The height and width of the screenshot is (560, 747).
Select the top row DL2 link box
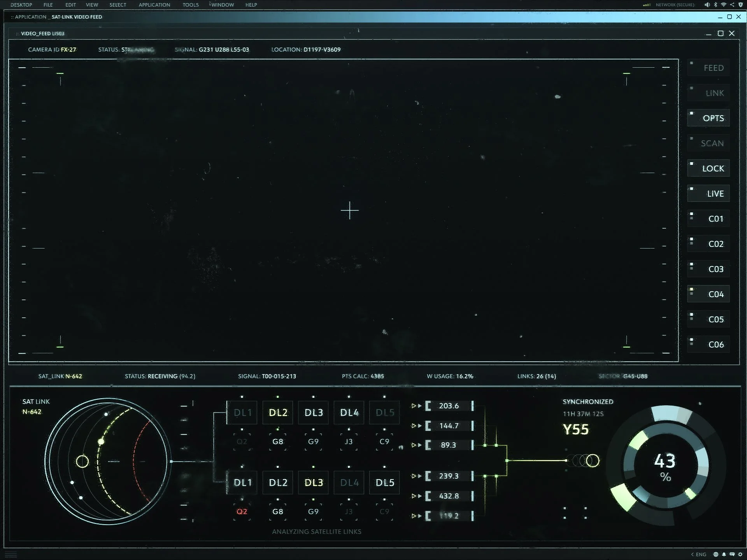point(278,413)
